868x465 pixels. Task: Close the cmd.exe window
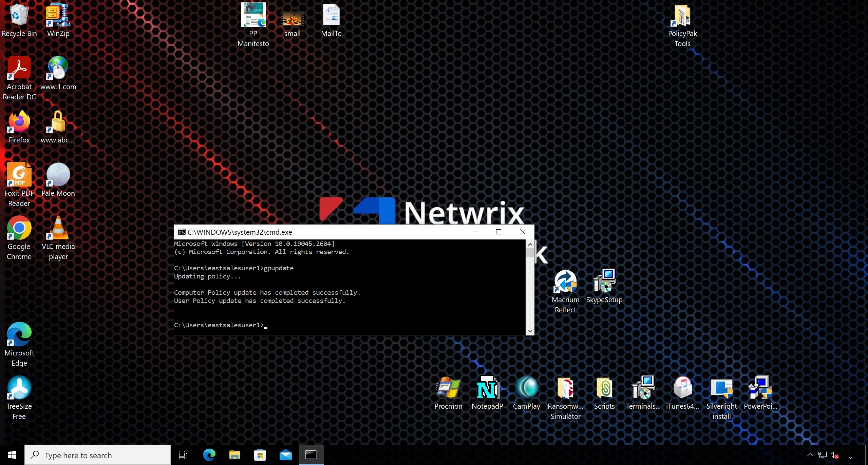[523, 232]
